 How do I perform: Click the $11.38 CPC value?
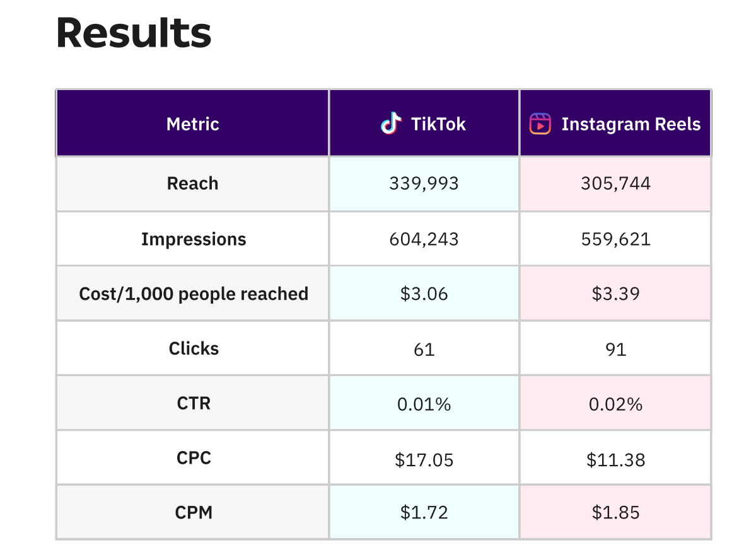point(615,460)
